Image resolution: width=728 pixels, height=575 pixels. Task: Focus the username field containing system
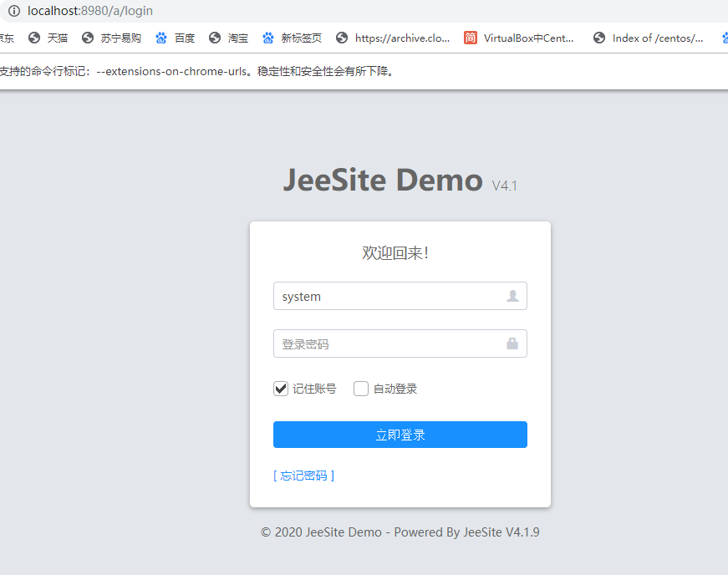click(x=400, y=296)
